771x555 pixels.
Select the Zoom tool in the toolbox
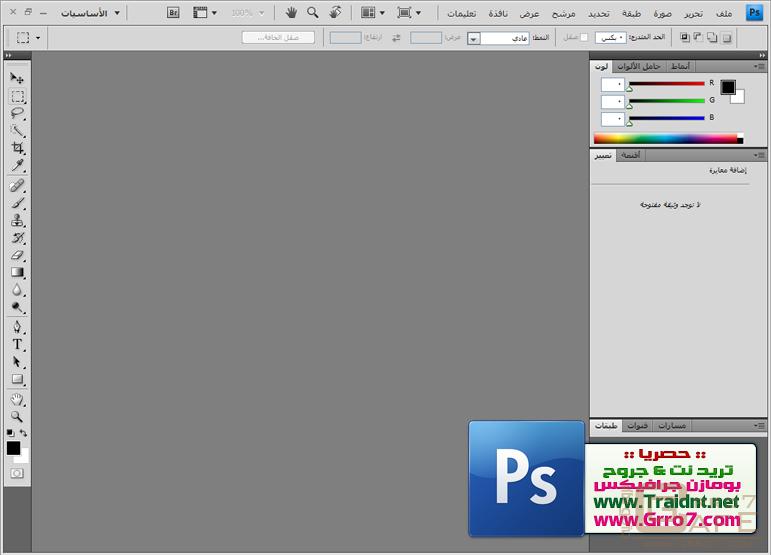17,417
